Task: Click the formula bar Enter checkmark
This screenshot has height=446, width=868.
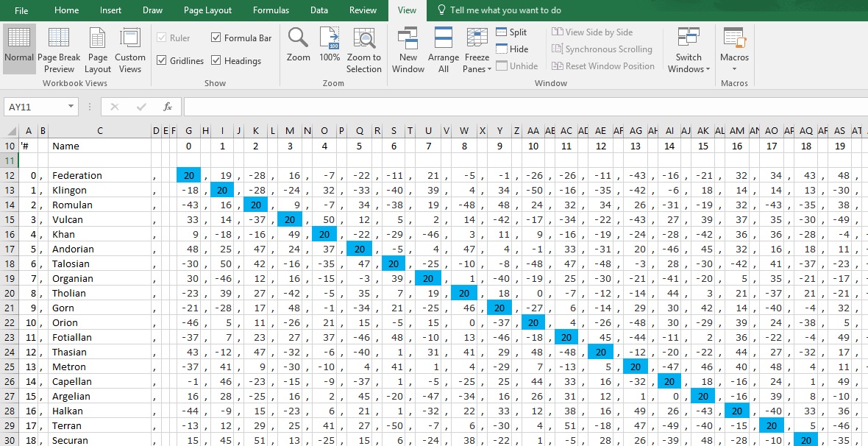Action: pyautogui.click(x=141, y=107)
